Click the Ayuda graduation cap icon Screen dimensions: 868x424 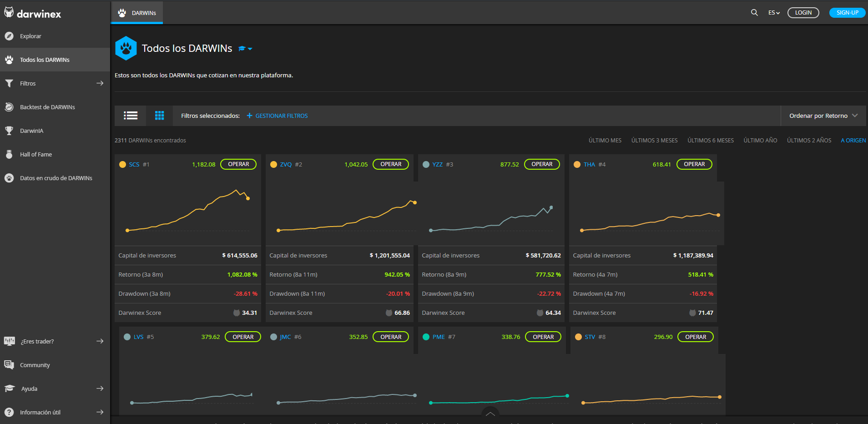pos(10,388)
